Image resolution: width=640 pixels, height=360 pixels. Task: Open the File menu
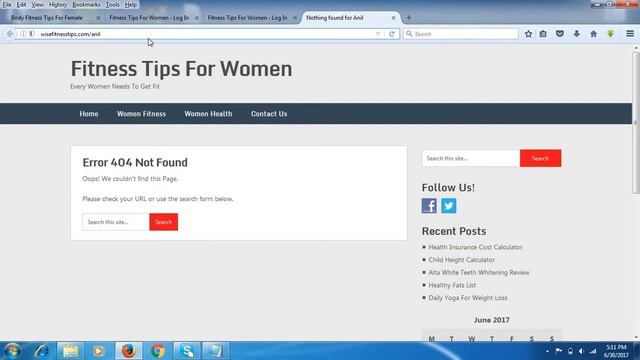(x=7, y=5)
